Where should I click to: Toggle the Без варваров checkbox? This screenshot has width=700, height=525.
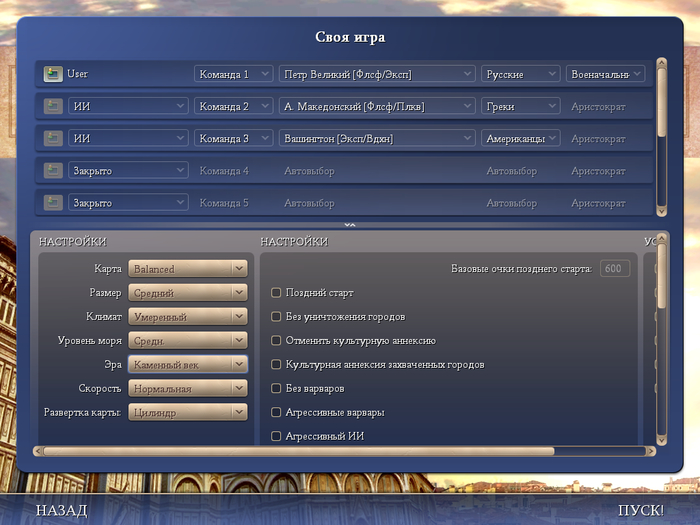[276, 388]
